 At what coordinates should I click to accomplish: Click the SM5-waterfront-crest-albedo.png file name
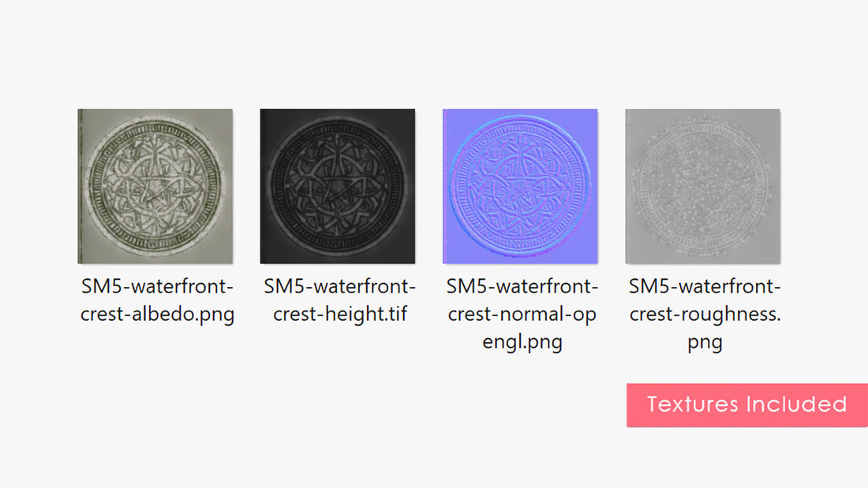(157, 300)
